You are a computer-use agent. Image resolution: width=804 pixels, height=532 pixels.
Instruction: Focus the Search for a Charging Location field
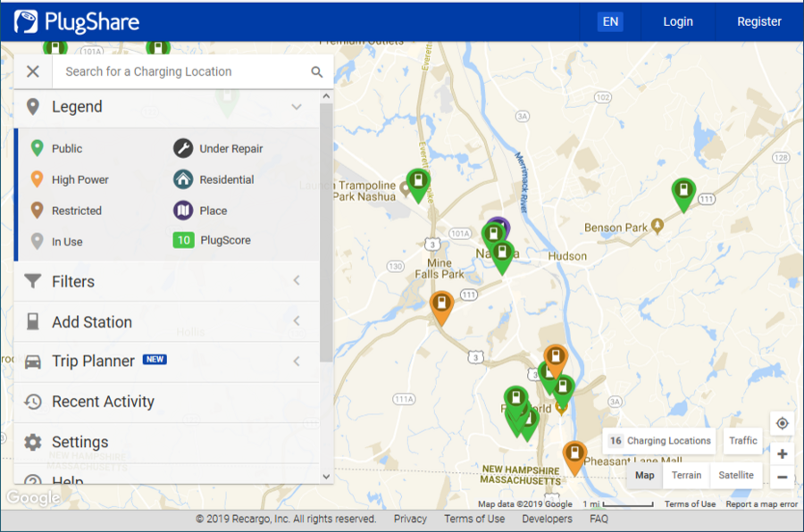click(182, 71)
